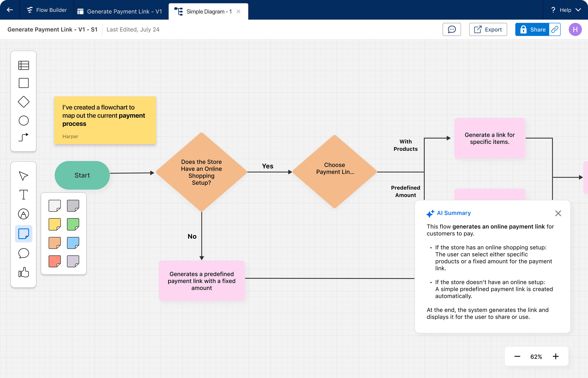Open the Flow Builder tab
588x378 pixels.
click(x=47, y=10)
